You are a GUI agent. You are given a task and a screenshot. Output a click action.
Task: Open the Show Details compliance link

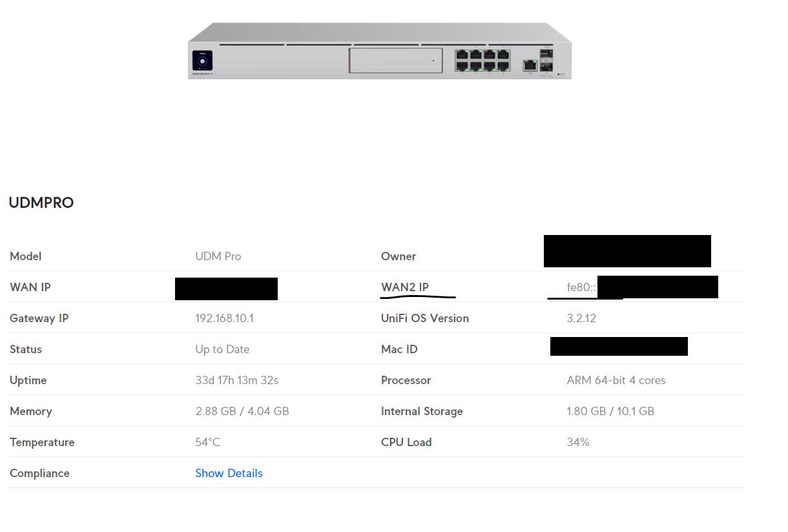pyautogui.click(x=229, y=473)
